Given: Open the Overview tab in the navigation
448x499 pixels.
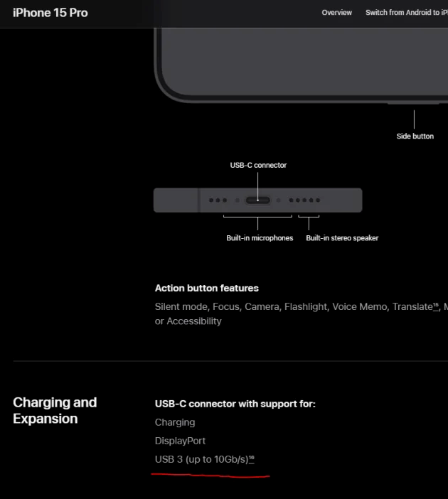Looking at the screenshot, I should 336,13.
